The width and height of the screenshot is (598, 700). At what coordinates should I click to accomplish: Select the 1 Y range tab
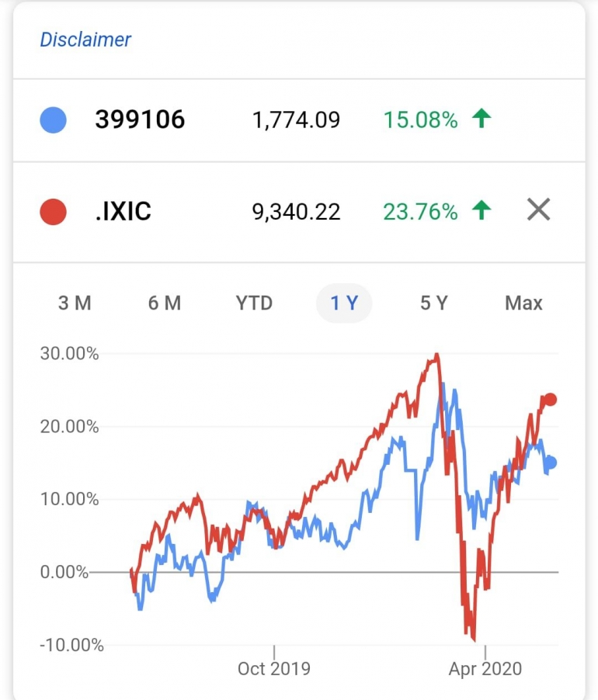pos(344,303)
